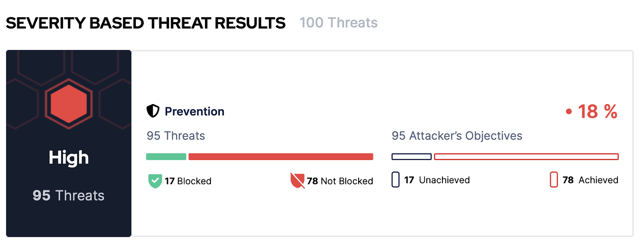This screenshot has width=644, height=246.
Task: Click the red hexagon High severity icon
Action: tap(69, 104)
